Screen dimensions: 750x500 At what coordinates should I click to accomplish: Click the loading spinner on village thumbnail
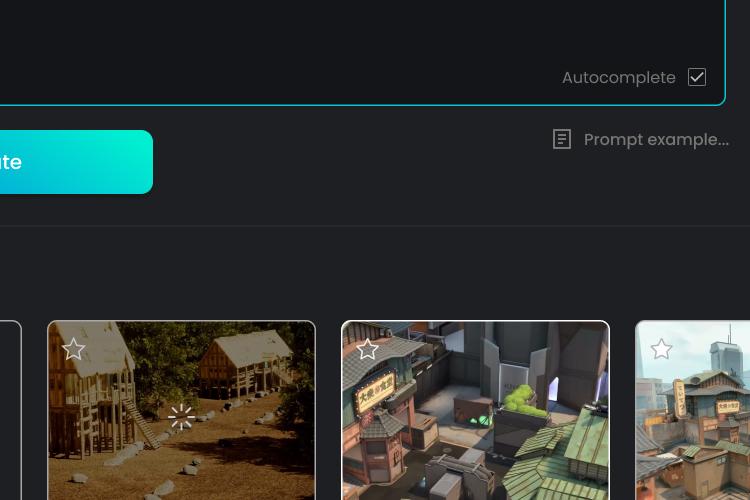(x=181, y=417)
